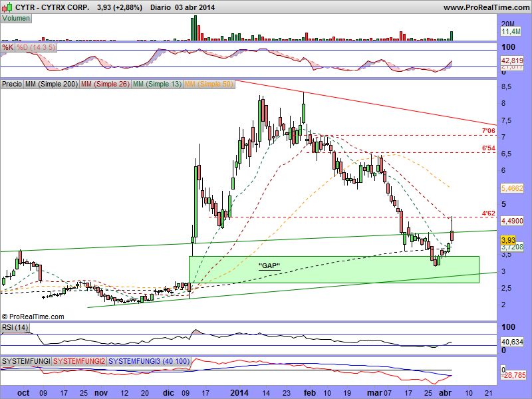Select the MM (Simple 50) label

(x=209, y=84)
